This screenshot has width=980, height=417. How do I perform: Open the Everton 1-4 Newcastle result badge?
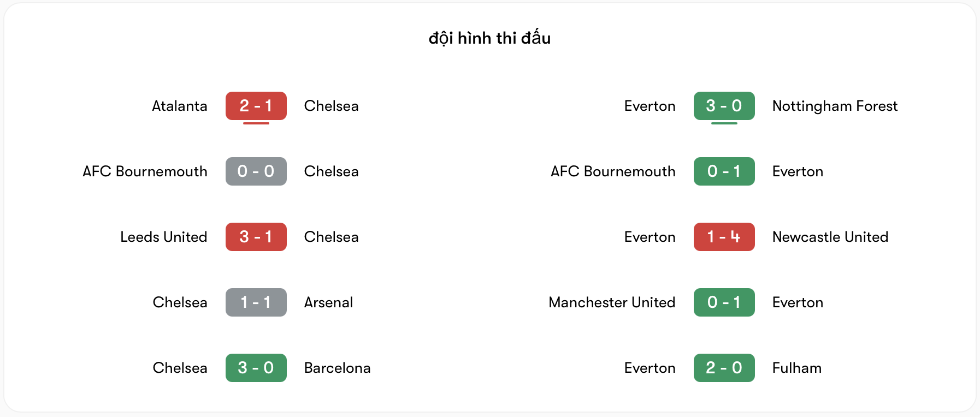[x=724, y=237]
